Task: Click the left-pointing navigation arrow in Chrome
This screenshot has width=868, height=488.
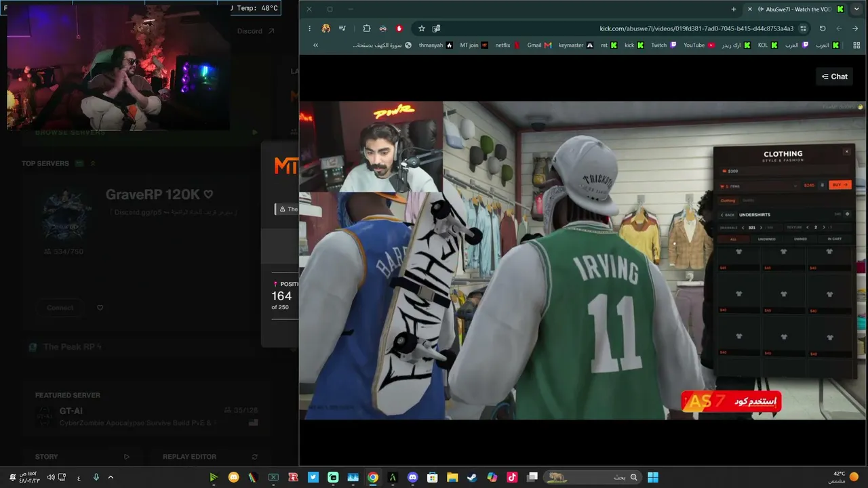Action: tap(839, 28)
